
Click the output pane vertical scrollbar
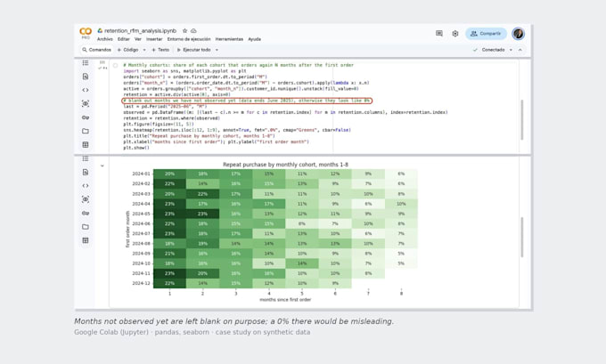click(x=521, y=237)
